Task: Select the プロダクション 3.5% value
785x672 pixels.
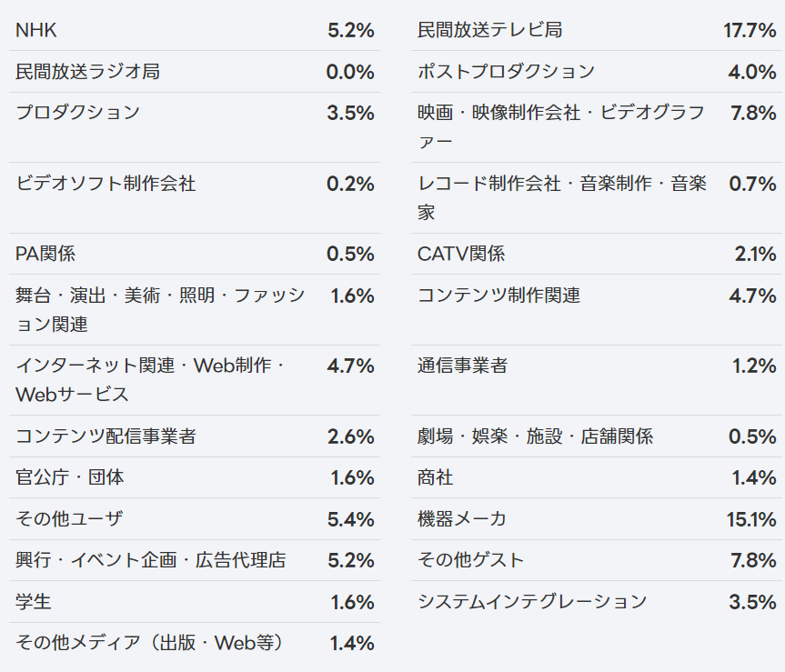Action: point(350,113)
